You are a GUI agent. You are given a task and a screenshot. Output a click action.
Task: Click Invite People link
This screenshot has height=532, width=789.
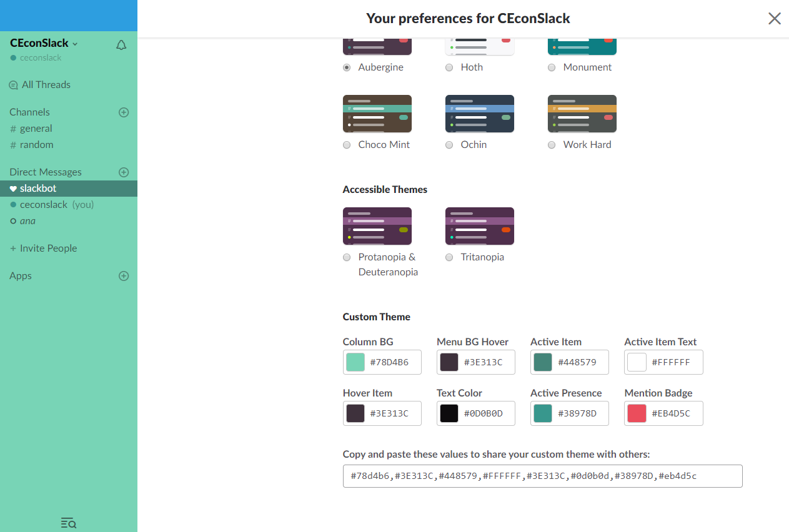click(x=44, y=249)
